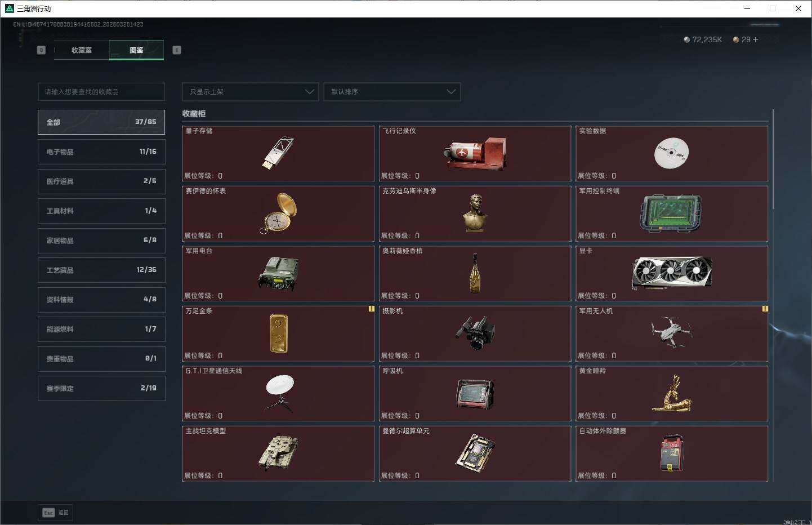Select the G.T.I卫星通信天线 satellite dish
The height and width of the screenshot is (525, 812).
pos(278,393)
